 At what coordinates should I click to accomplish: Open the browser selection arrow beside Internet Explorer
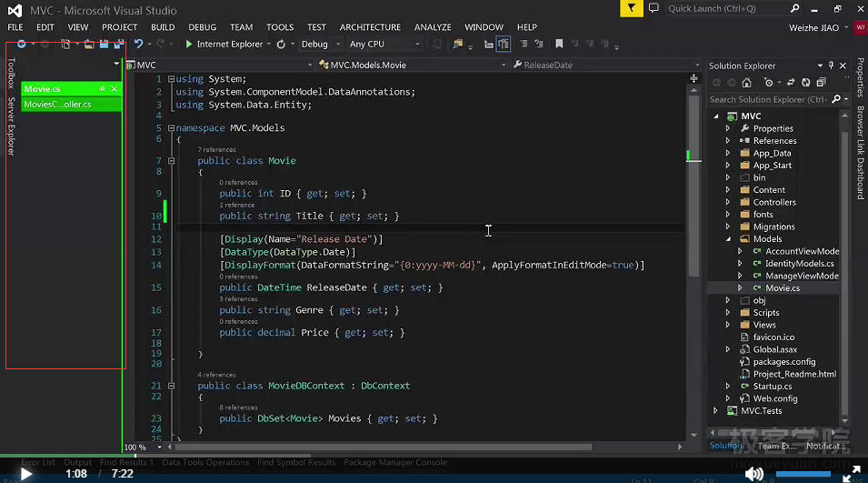268,44
